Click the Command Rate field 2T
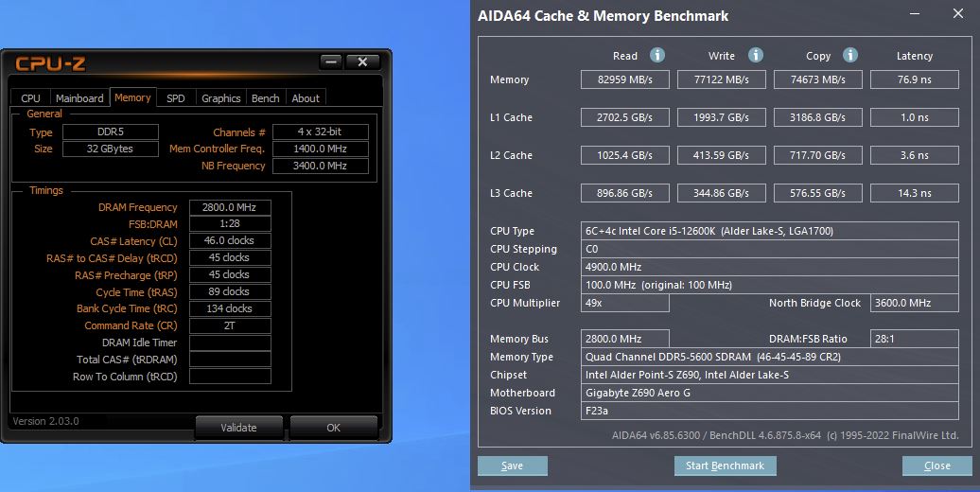The width and height of the screenshot is (980, 492). pyautogui.click(x=230, y=325)
